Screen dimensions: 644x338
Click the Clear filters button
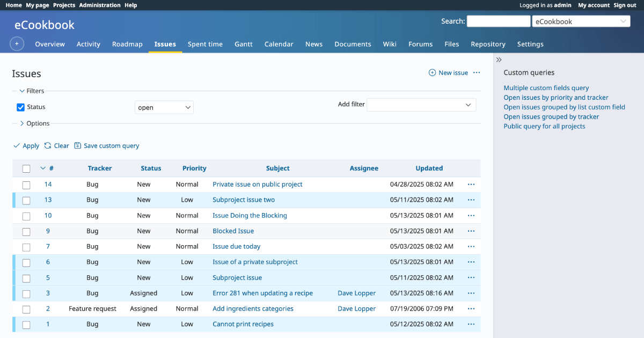pyautogui.click(x=57, y=146)
